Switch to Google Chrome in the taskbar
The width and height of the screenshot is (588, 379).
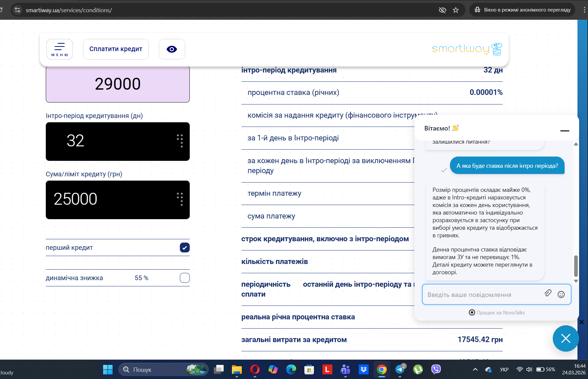(x=381, y=369)
